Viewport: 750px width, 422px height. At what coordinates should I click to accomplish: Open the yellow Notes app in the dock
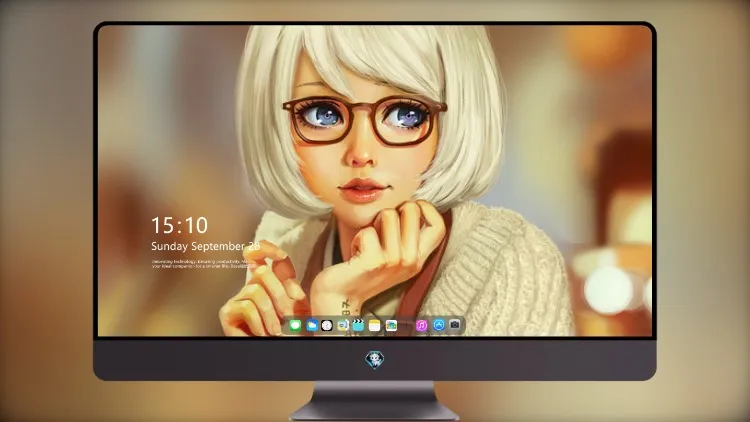tap(375, 325)
